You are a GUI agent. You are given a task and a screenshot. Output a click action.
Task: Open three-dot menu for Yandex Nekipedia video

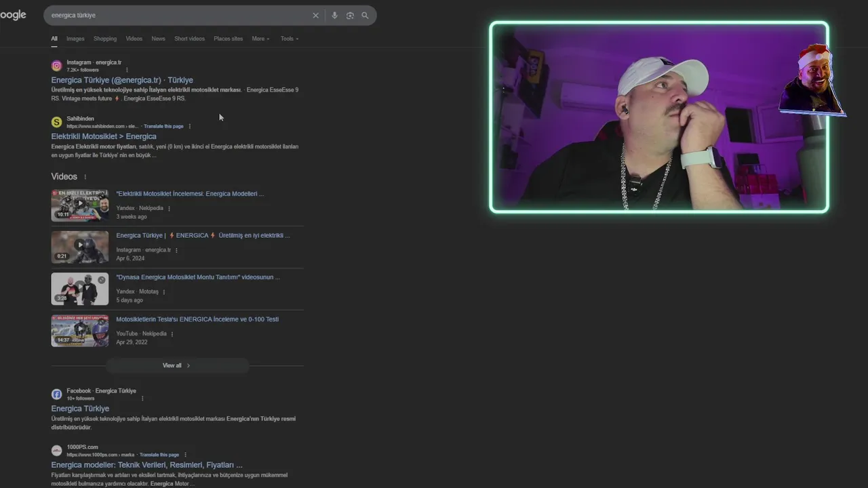click(170, 209)
